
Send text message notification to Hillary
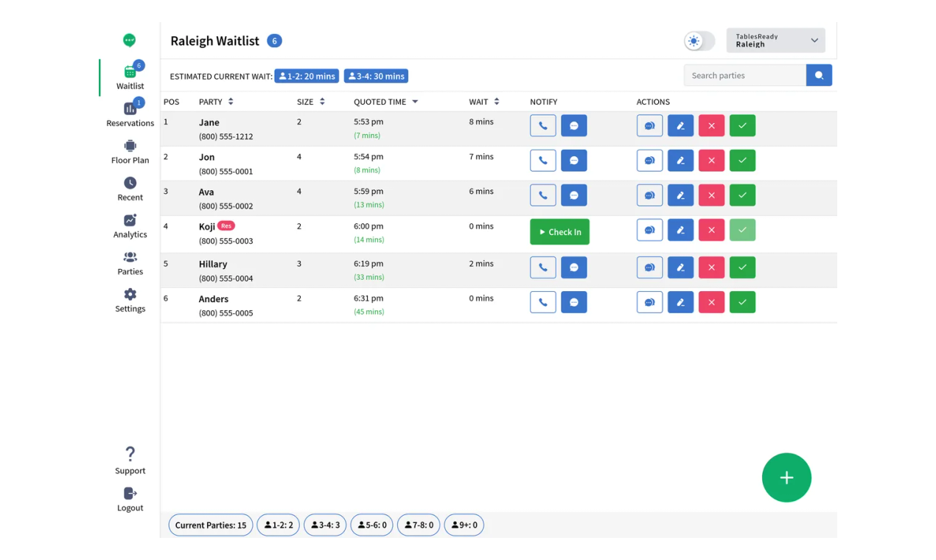[574, 267]
